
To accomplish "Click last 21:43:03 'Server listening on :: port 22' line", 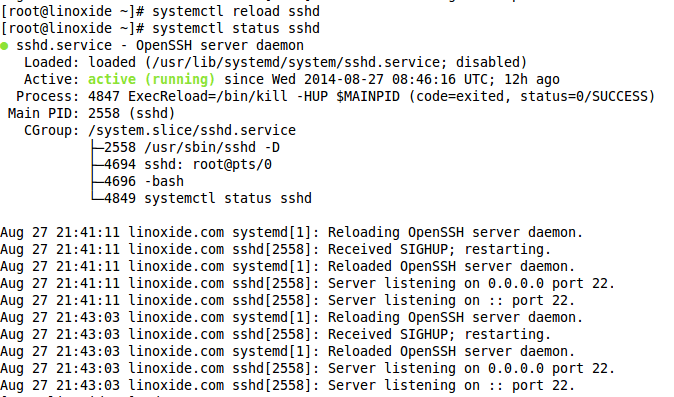I will pos(288,385).
